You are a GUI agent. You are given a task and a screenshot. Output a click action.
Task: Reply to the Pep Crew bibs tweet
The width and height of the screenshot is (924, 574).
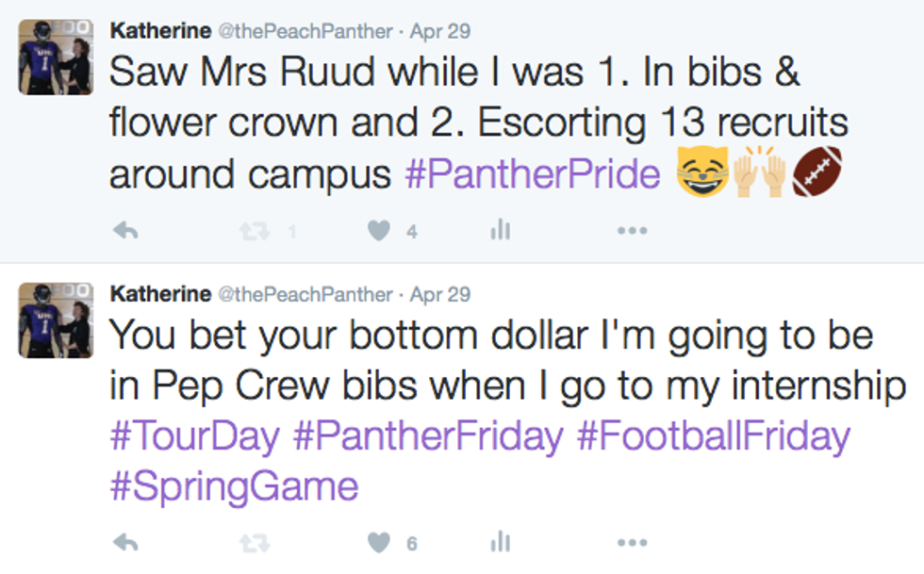coord(124,542)
